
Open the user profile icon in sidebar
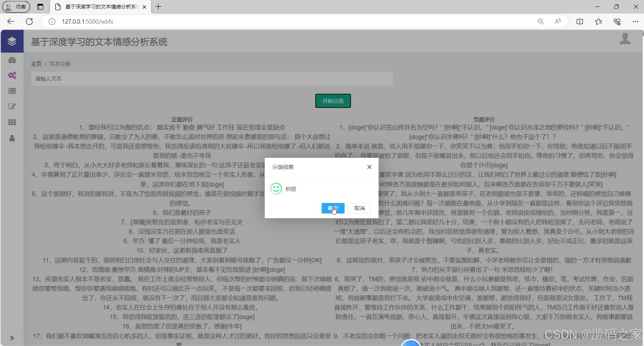[12, 138]
